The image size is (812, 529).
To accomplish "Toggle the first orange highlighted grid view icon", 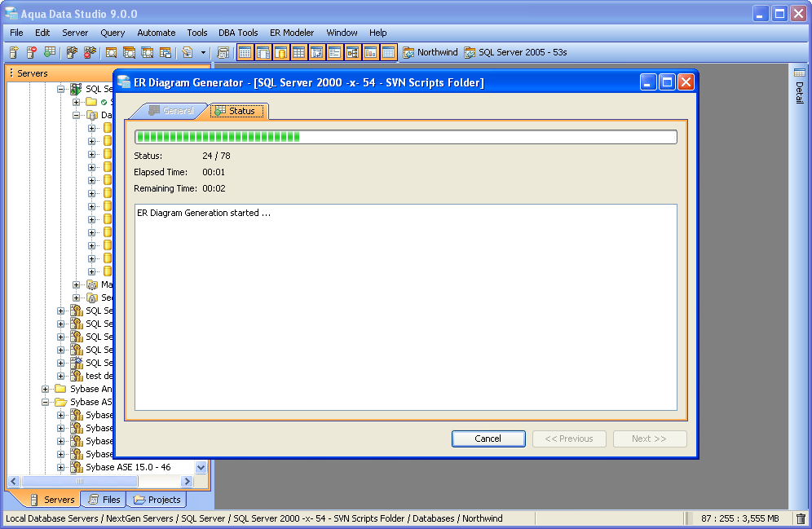I will click(245, 52).
